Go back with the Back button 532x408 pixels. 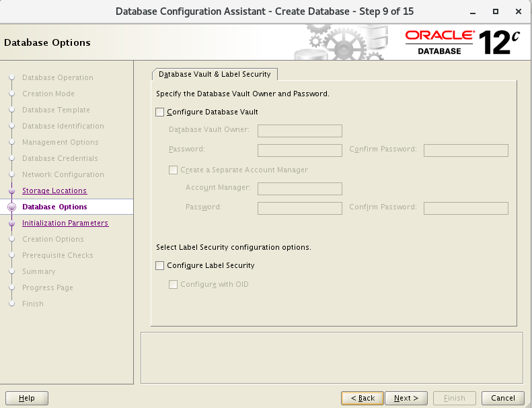pos(363,398)
